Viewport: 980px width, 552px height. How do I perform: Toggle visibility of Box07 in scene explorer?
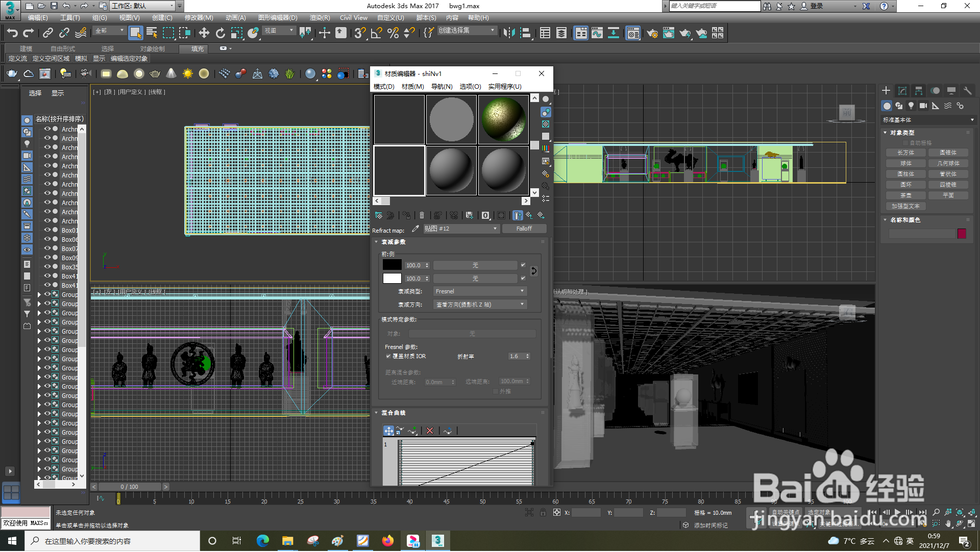[x=47, y=248]
